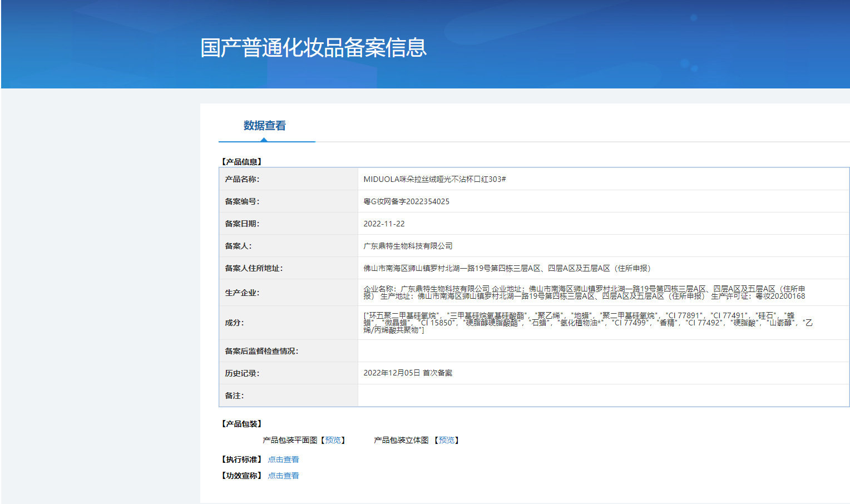This screenshot has width=850, height=504.
Task: Select filer name 广东鼎特生物科技有限公司
Action: (408, 246)
